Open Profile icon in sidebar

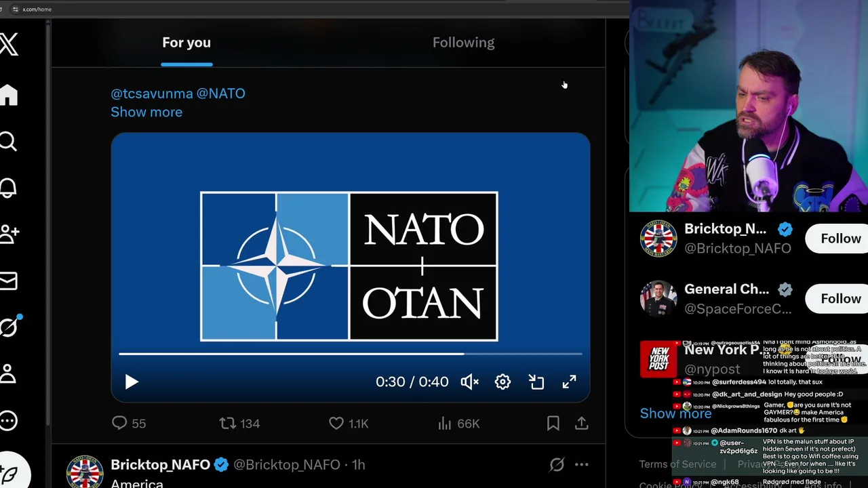(8, 373)
